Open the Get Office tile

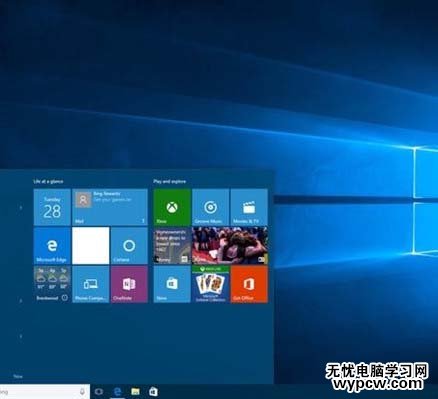249,284
